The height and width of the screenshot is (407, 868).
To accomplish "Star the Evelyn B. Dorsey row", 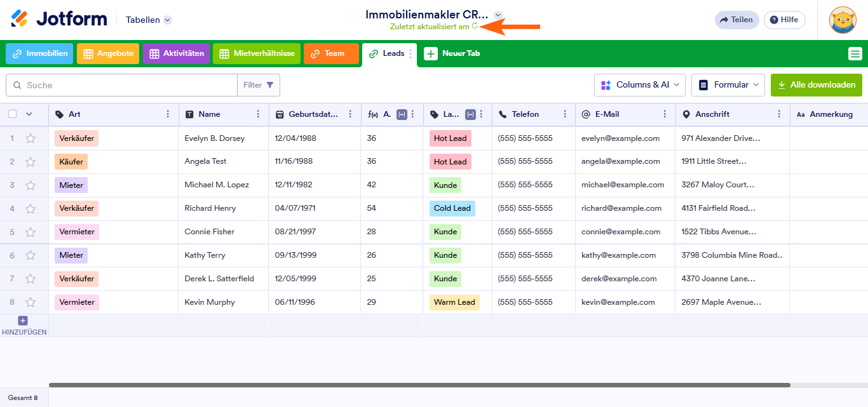I will (x=31, y=138).
